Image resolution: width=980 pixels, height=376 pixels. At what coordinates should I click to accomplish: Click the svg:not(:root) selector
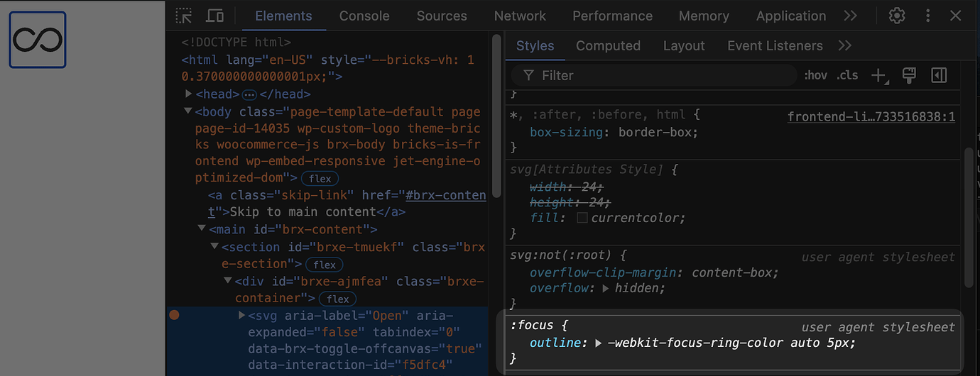tap(562, 254)
